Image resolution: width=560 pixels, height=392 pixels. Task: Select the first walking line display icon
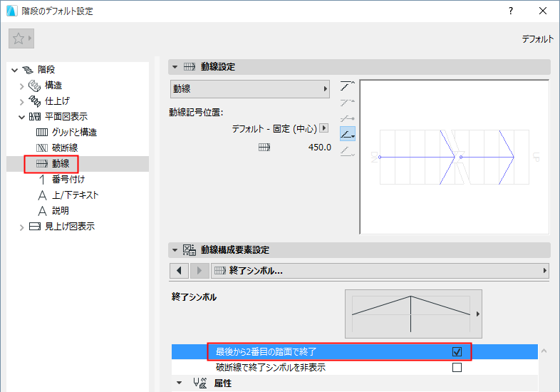[x=347, y=86]
